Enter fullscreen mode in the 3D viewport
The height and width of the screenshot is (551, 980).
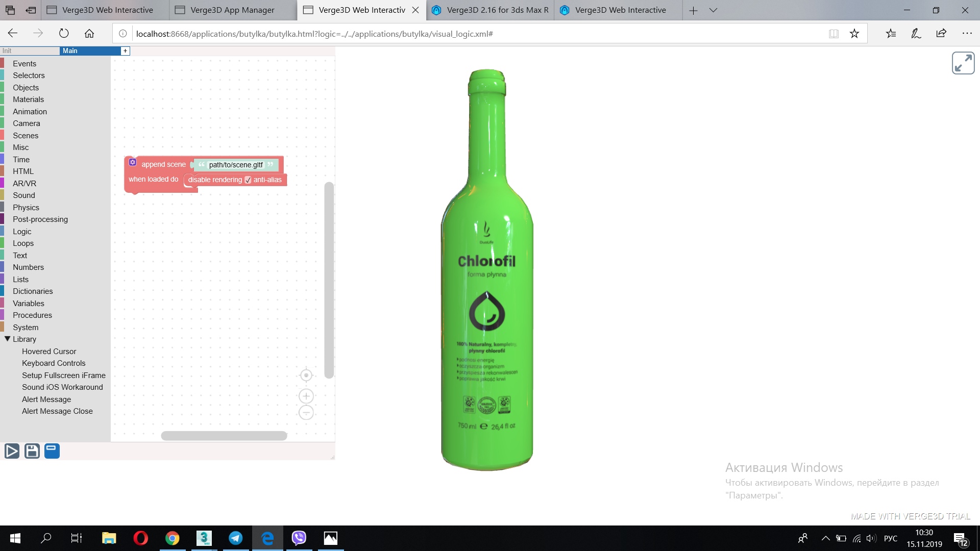point(963,63)
